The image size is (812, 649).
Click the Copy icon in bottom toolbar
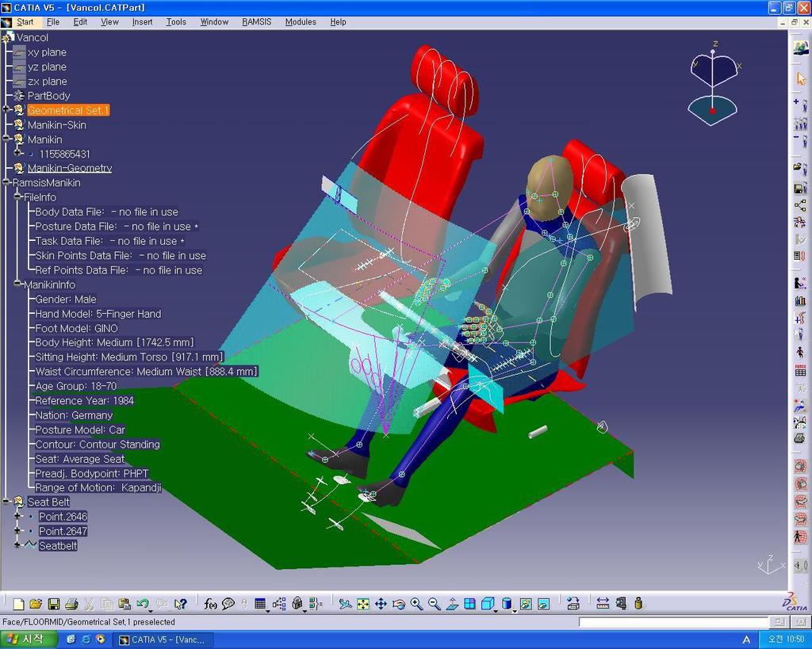107,604
